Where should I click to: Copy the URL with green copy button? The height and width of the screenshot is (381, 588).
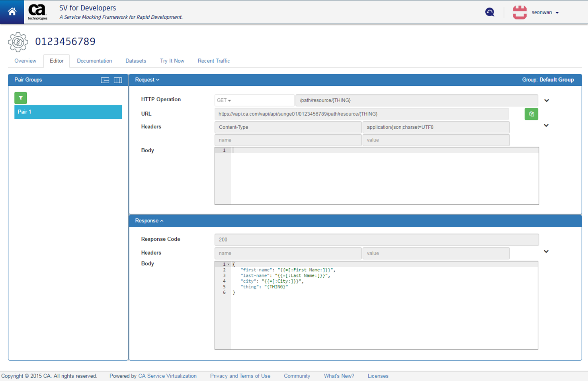coord(531,114)
